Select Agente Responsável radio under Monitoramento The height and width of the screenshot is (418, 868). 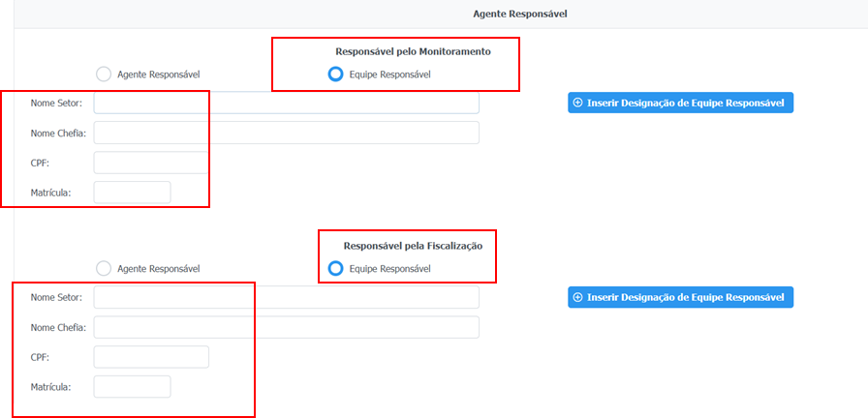click(104, 74)
